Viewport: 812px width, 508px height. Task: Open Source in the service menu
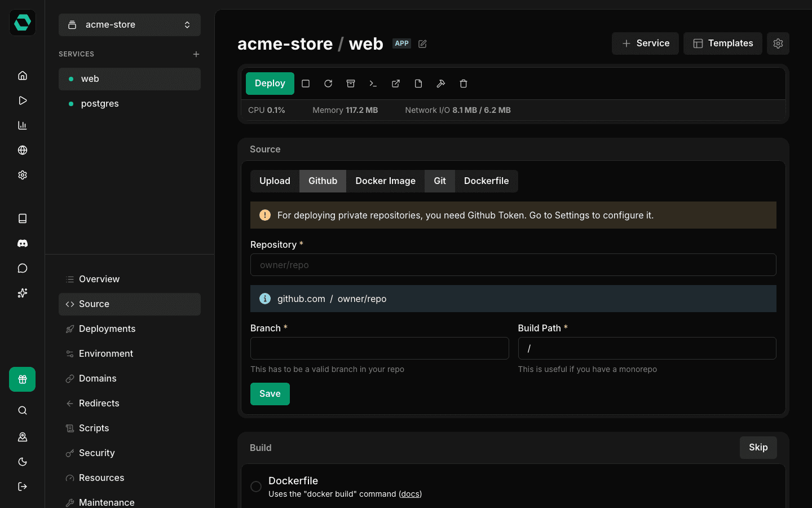(x=130, y=304)
